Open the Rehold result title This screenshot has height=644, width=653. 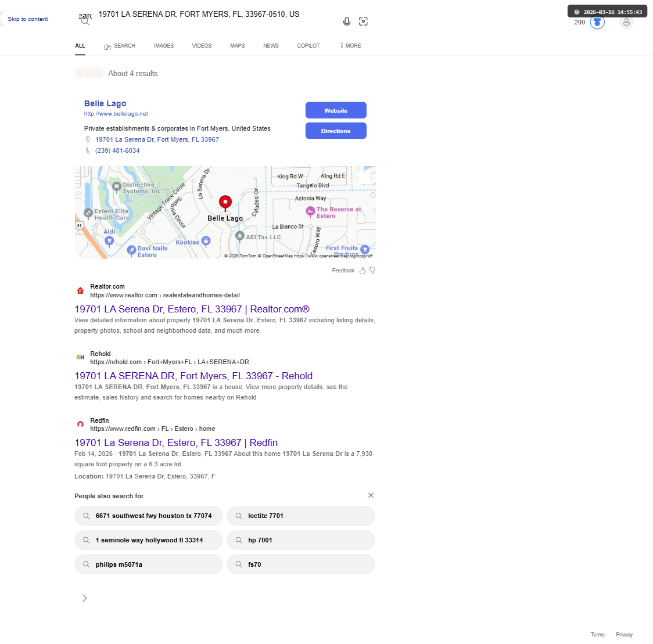tap(193, 376)
